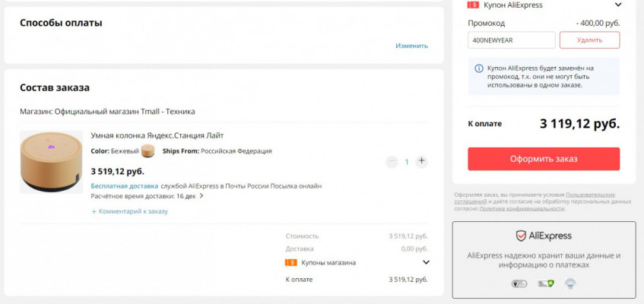
Task: Open product title Умная колонка Яндекс.Станция Лайт
Action: pos(157,135)
